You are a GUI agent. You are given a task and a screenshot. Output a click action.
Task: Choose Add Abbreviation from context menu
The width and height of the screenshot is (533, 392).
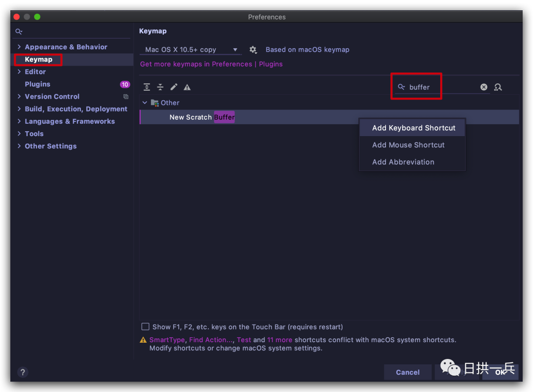point(412,162)
